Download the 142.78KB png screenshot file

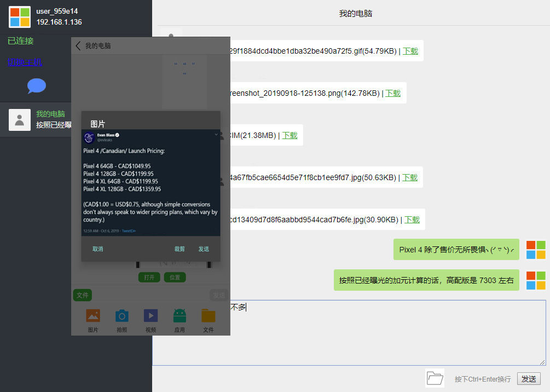tap(393, 93)
